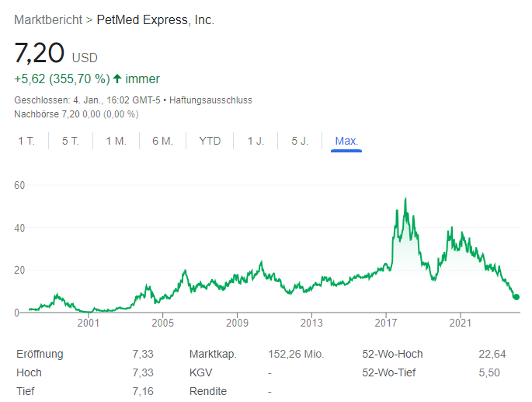Click the green up arrow icon
Screen dimensions: 532x402
[117, 79]
